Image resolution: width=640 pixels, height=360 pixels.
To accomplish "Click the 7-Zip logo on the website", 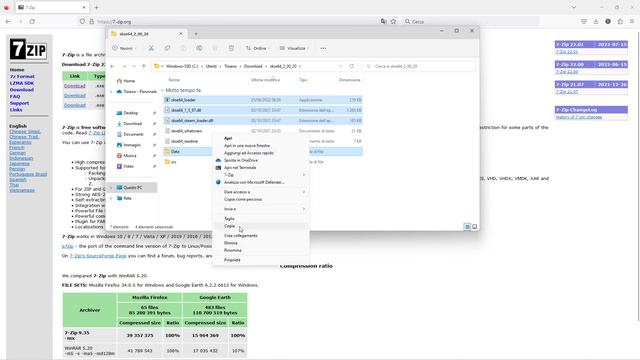I will pyautogui.click(x=28, y=49).
